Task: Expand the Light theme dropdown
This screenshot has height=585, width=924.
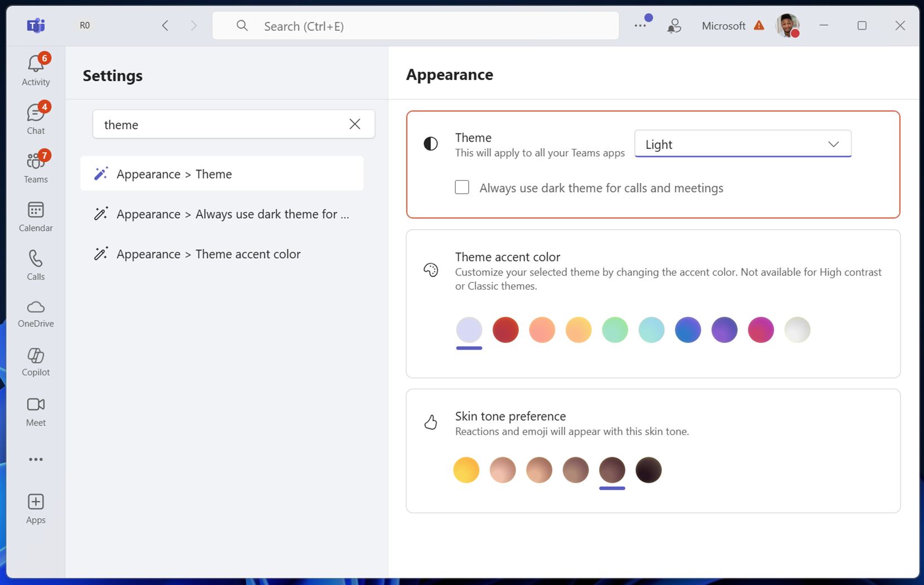Action: [x=742, y=144]
